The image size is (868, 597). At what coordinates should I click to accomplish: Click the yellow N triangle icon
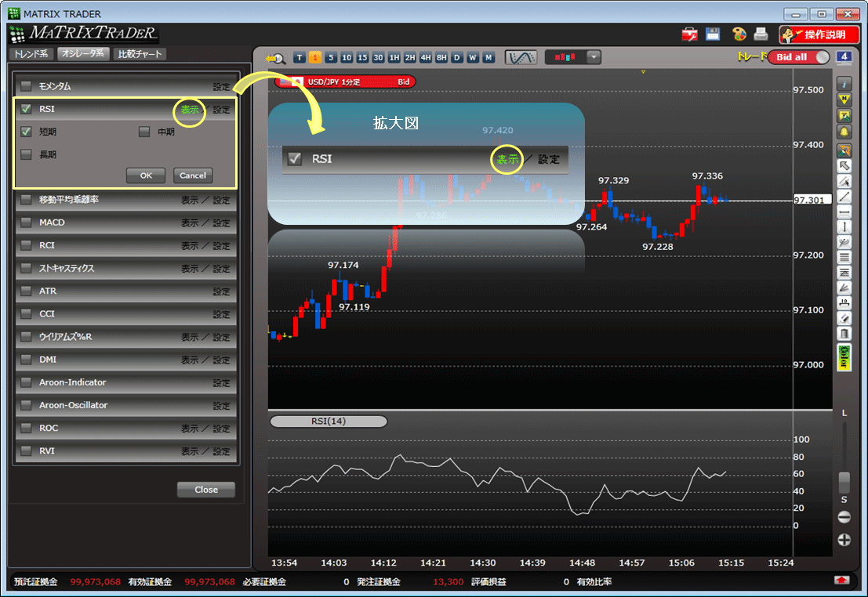click(x=844, y=99)
